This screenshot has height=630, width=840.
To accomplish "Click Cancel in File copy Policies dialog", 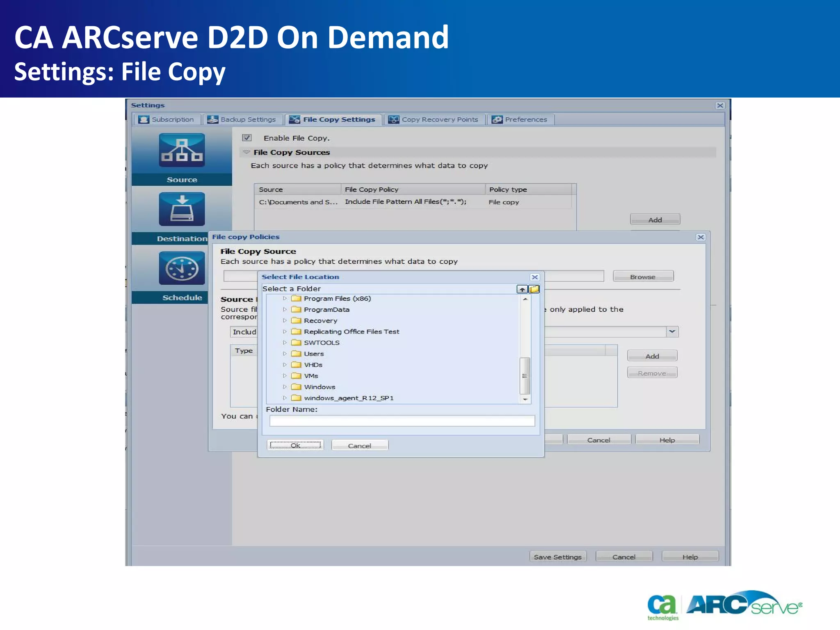I will (599, 440).
